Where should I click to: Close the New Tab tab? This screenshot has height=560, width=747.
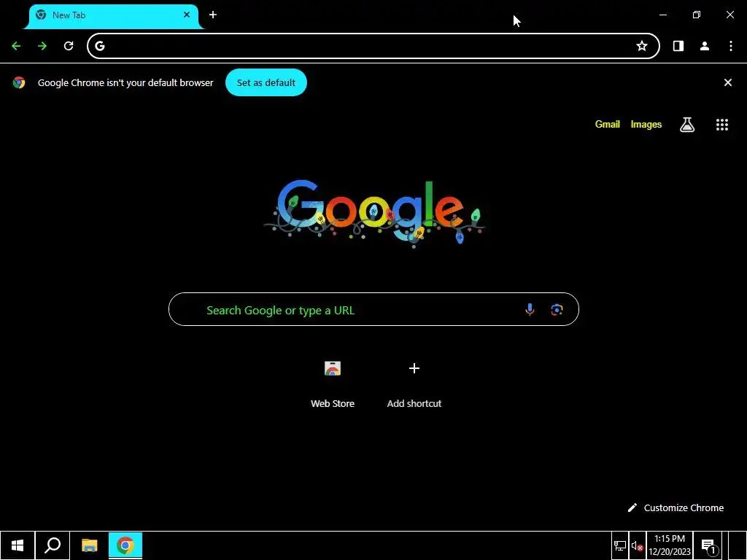(187, 15)
